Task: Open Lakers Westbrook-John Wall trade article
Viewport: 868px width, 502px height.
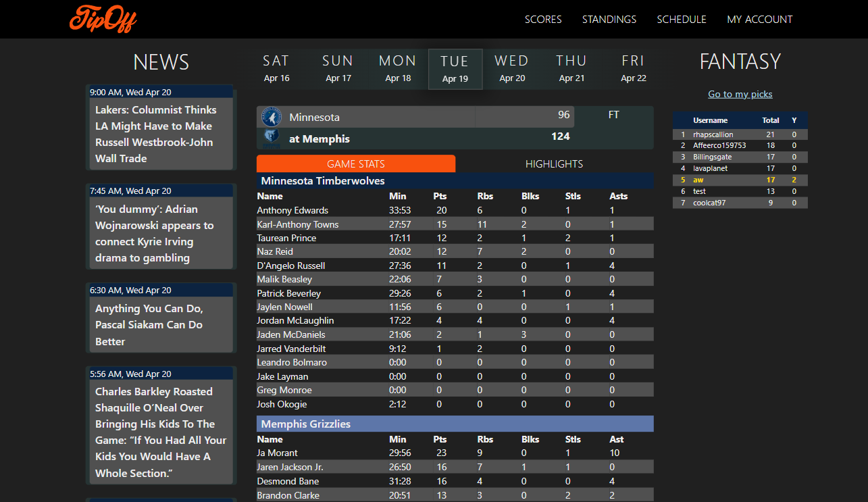Action: (161, 134)
